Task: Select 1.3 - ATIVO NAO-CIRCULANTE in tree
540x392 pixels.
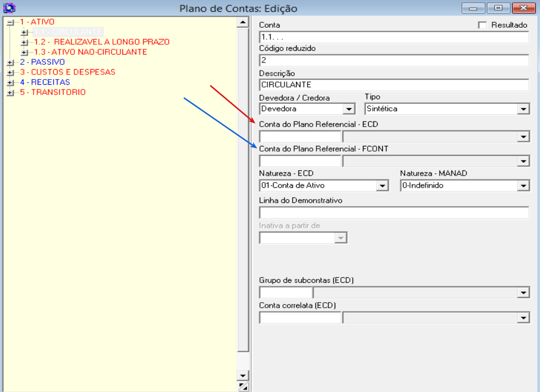Action: [90, 52]
